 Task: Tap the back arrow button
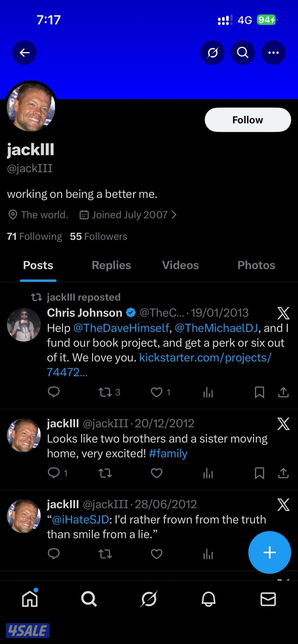[24, 53]
